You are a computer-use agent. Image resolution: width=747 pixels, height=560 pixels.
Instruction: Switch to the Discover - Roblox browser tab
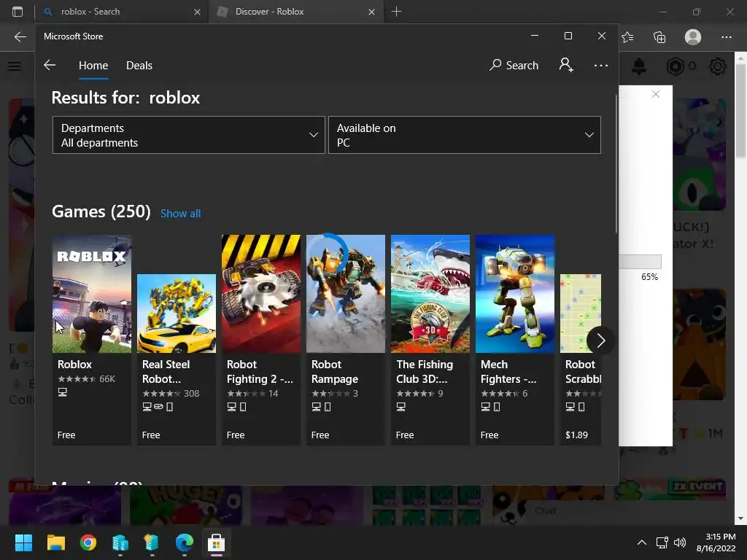click(x=295, y=12)
